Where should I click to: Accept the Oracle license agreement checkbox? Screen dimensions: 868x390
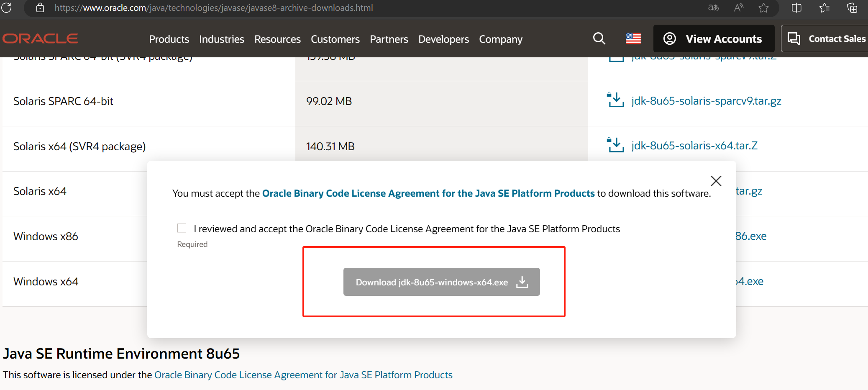(182, 228)
